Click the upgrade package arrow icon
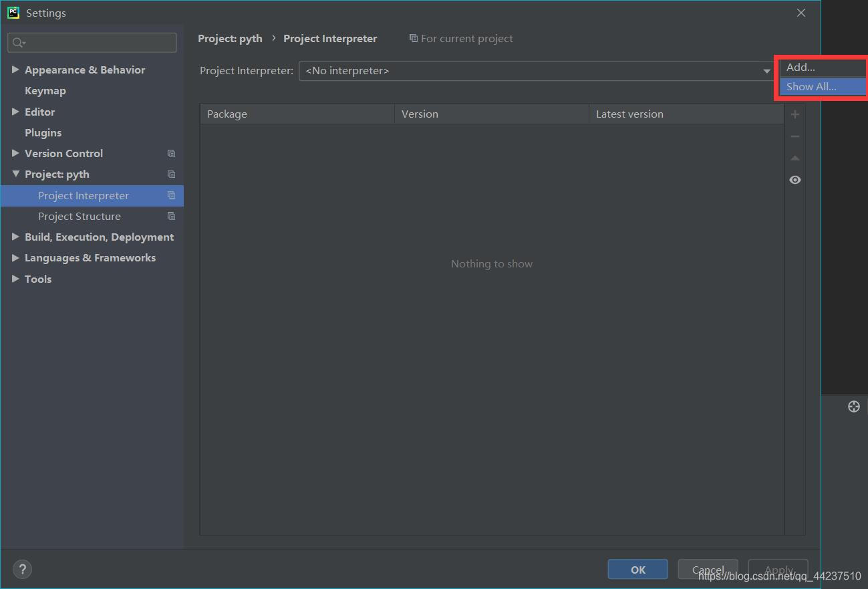This screenshot has width=868, height=589. click(x=795, y=158)
